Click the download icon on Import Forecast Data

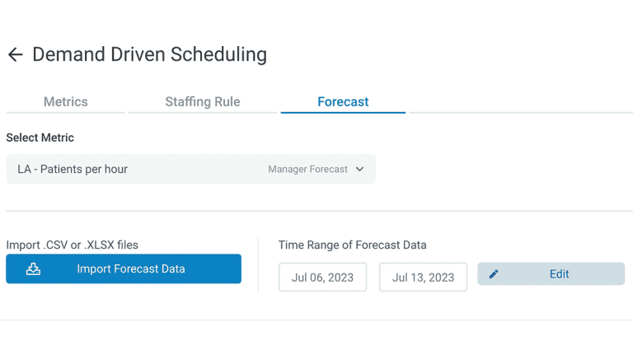[x=33, y=268]
